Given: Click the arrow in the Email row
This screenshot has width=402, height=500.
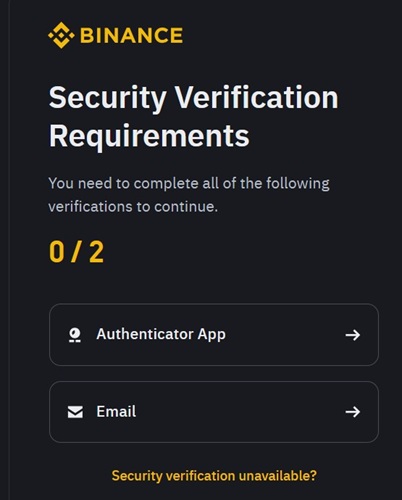Looking at the screenshot, I should 353,412.
